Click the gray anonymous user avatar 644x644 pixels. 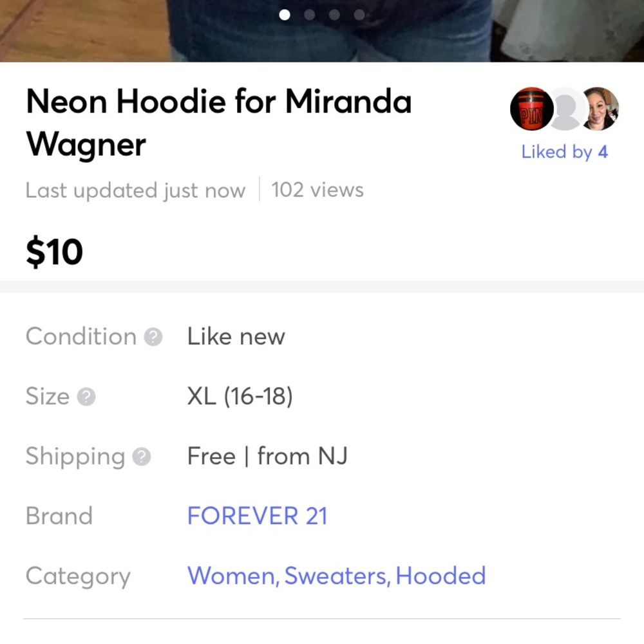pos(565,109)
